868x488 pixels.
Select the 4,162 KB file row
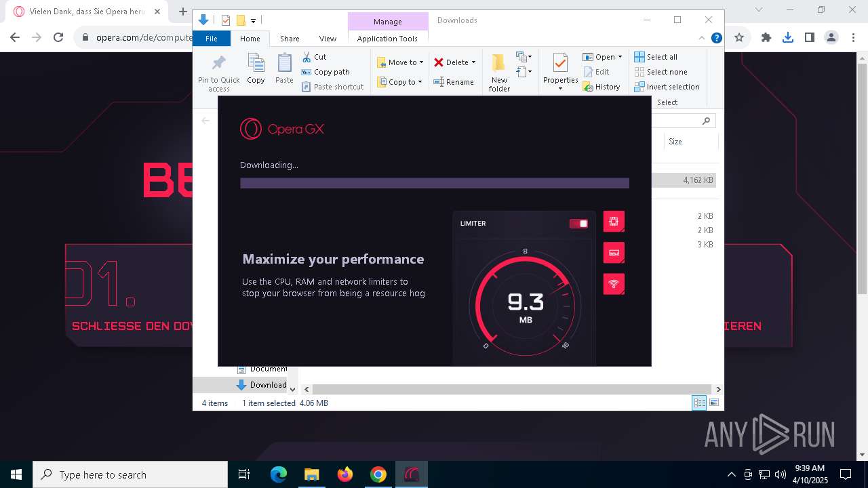684,180
